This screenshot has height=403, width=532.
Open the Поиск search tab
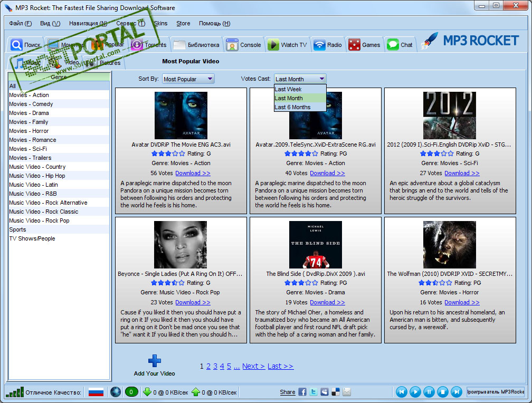[x=25, y=45]
